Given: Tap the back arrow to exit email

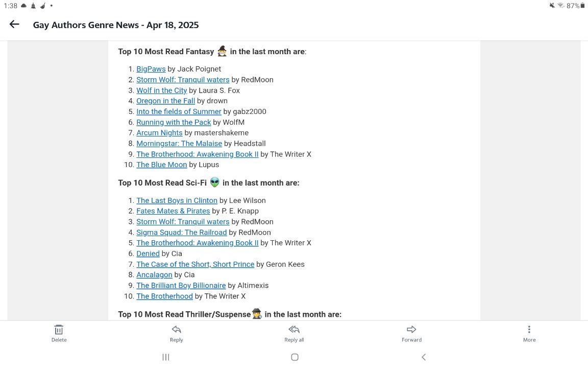Looking at the screenshot, I should 14,25.
